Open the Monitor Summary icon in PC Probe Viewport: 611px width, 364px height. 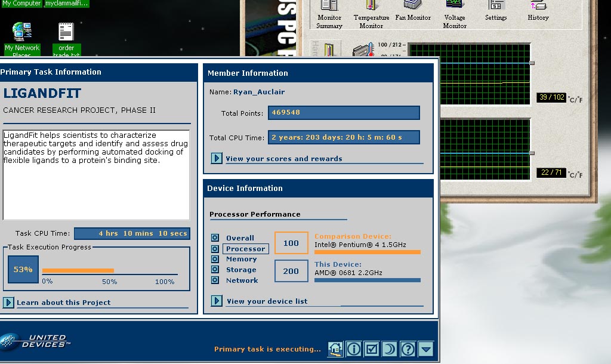329,15
